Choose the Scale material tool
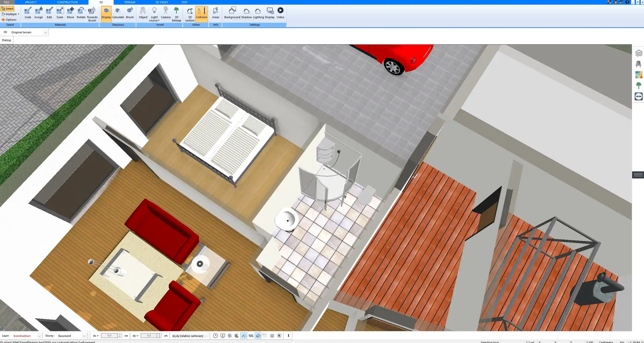The height and width of the screenshot is (343, 644). (60, 13)
